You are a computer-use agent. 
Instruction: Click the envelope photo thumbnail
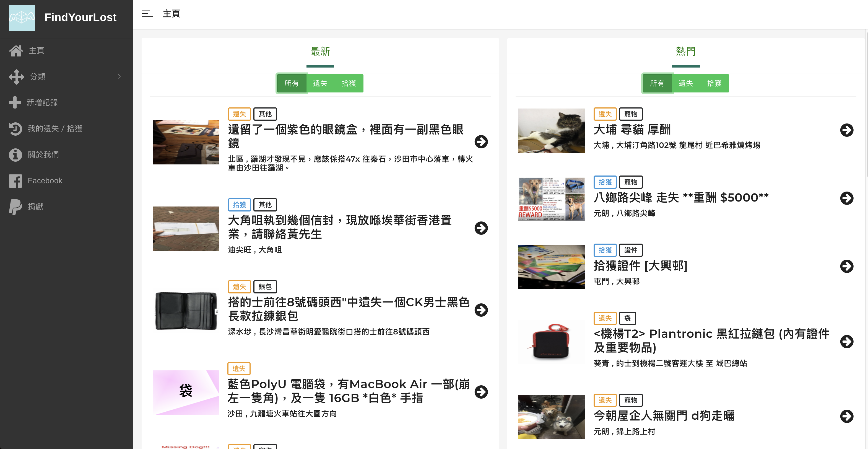tap(186, 229)
